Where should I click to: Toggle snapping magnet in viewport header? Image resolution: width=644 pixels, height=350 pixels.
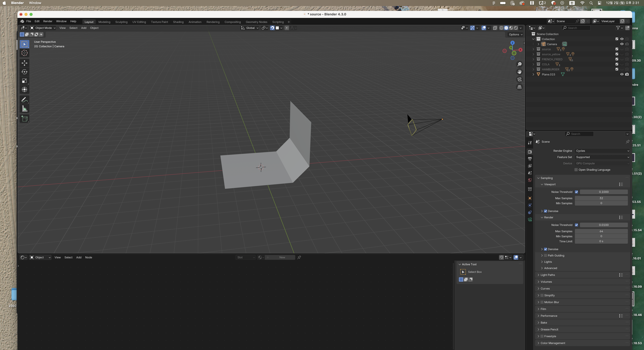[x=272, y=28]
